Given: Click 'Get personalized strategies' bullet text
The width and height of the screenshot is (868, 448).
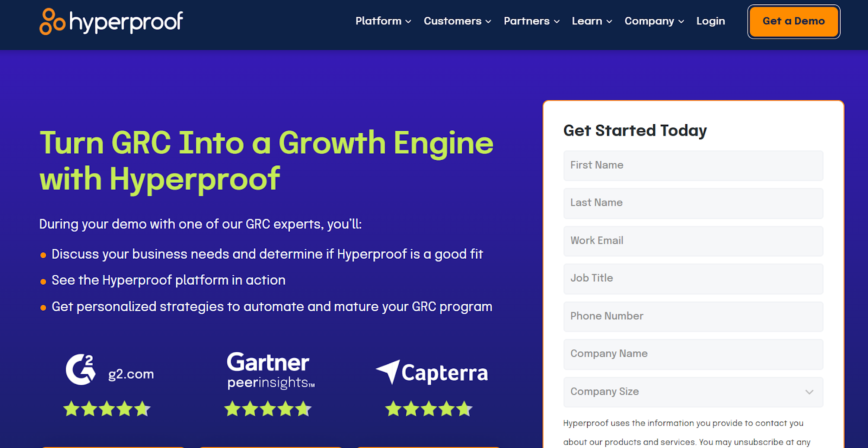Looking at the screenshot, I should pos(272,307).
